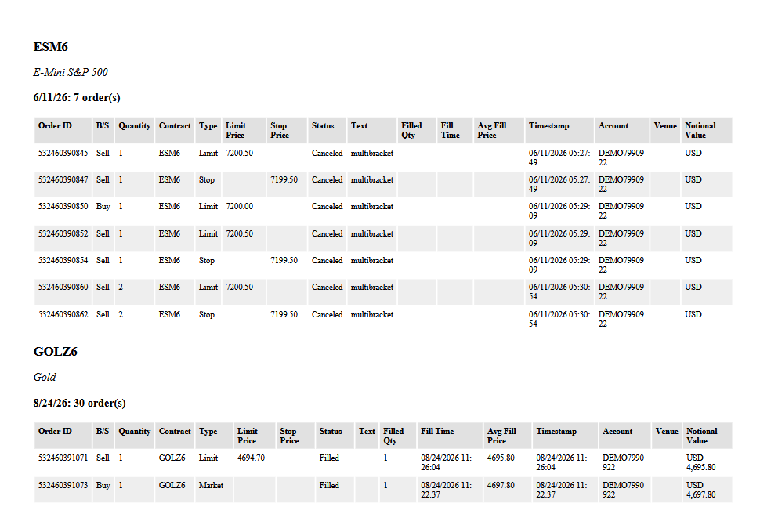Click Notional Value header in ESM6 table

(x=700, y=130)
